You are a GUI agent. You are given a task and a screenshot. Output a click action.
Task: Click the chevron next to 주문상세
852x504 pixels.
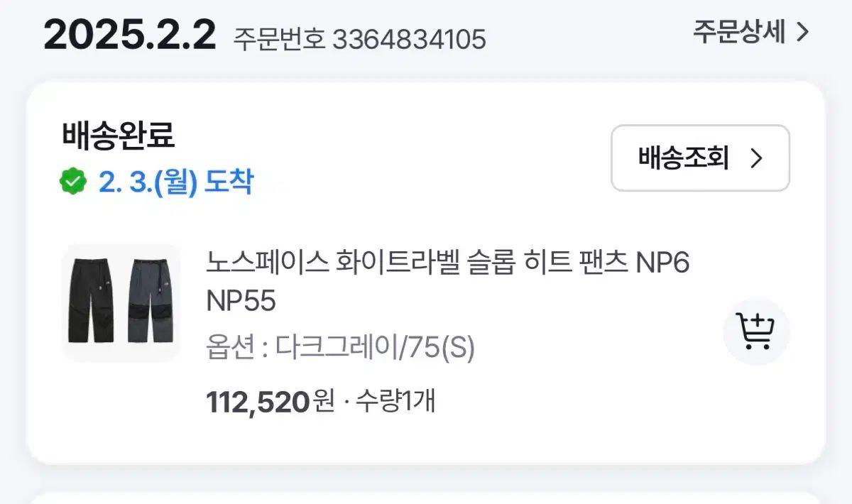(803, 33)
